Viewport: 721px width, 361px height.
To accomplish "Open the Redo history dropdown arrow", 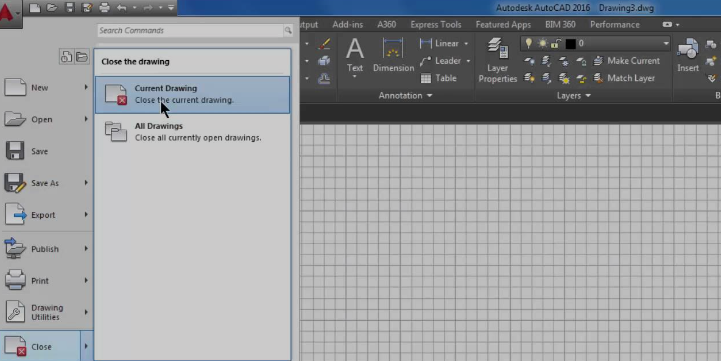I will pyautogui.click(x=160, y=8).
